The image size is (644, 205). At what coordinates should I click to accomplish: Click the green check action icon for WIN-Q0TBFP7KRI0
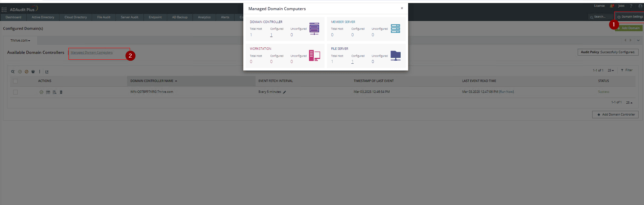(41, 92)
